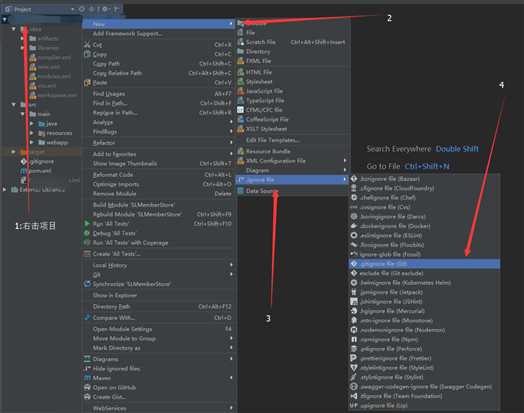Expand the java source folder in tree

(32, 124)
